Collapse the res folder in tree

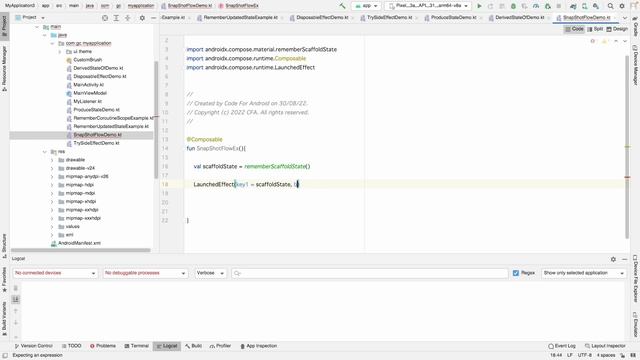(44, 151)
